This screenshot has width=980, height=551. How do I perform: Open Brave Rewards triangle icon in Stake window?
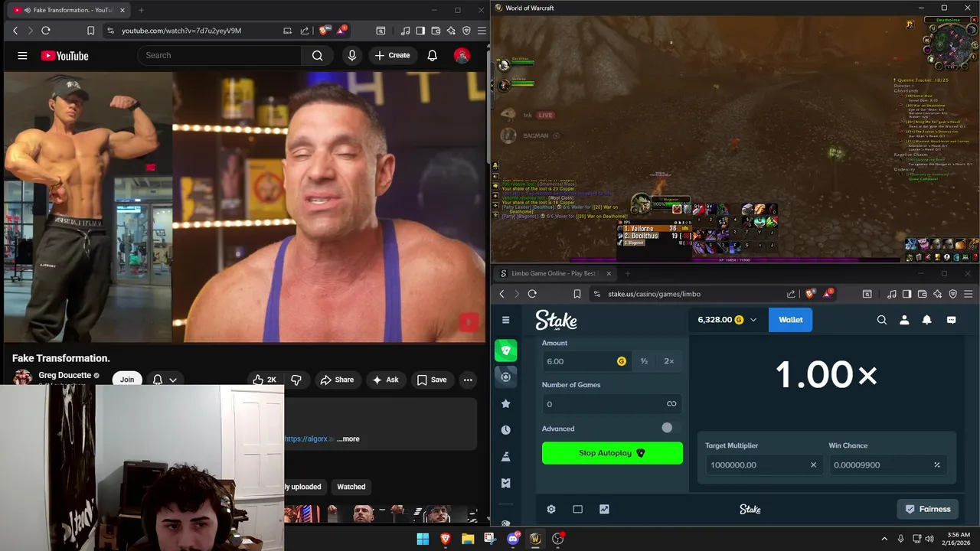(828, 293)
